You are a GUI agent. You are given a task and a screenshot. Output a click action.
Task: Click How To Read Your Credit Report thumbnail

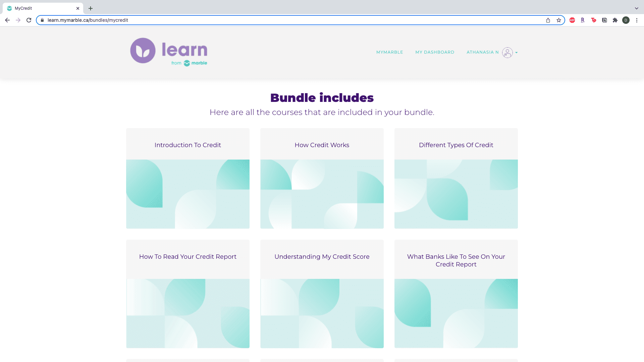pos(188,313)
